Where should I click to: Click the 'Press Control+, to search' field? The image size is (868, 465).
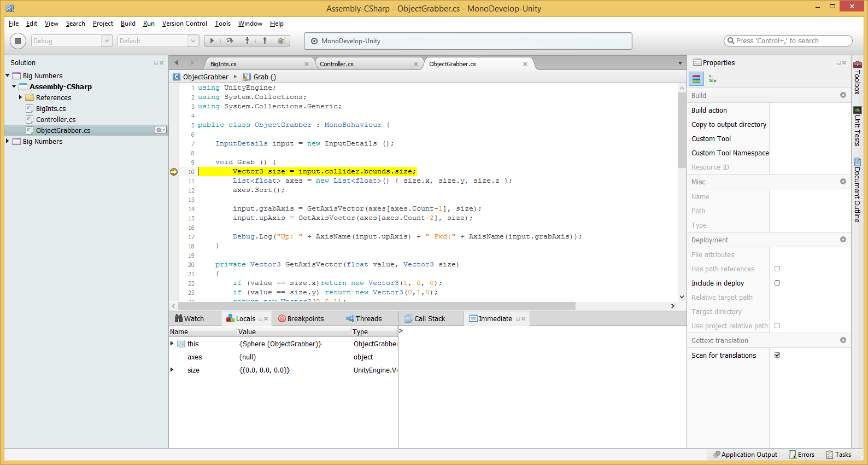pyautogui.click(x=788, y=41)
